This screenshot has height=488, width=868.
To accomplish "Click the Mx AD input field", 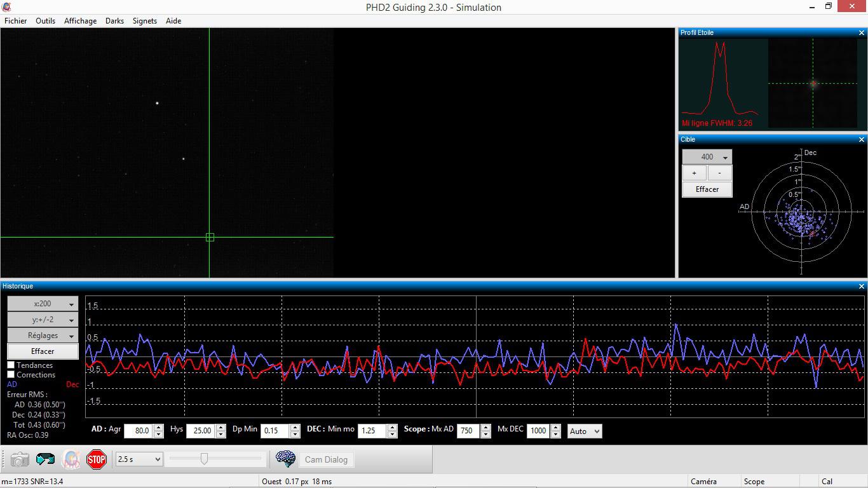I will (470, 431).
